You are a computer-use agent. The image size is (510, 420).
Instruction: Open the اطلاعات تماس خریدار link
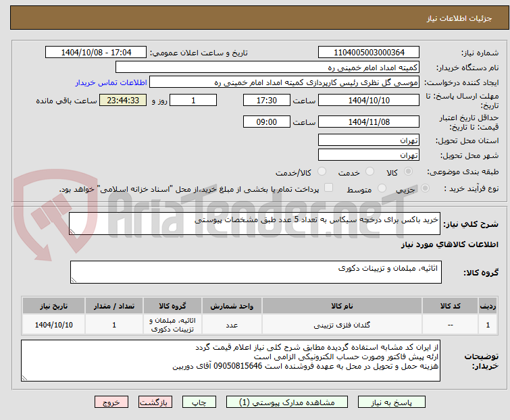pyautogui.click(x=111, y=82)
